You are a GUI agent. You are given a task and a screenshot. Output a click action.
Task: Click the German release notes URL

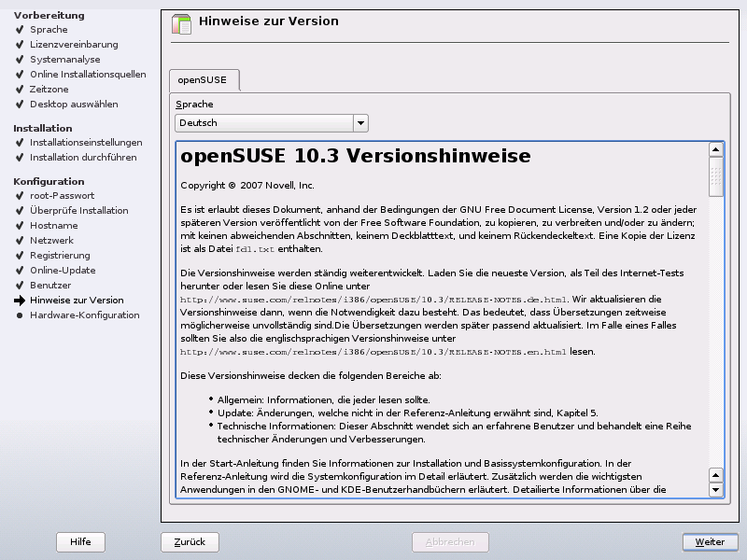(373, 300)
